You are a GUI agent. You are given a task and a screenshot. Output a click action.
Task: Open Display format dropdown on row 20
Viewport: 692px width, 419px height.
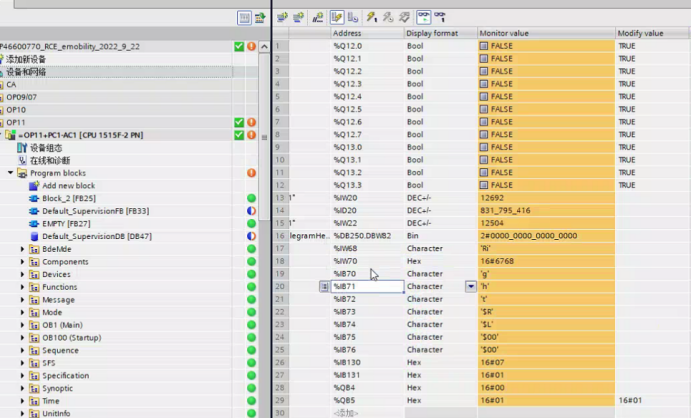[x=470, y=287]
